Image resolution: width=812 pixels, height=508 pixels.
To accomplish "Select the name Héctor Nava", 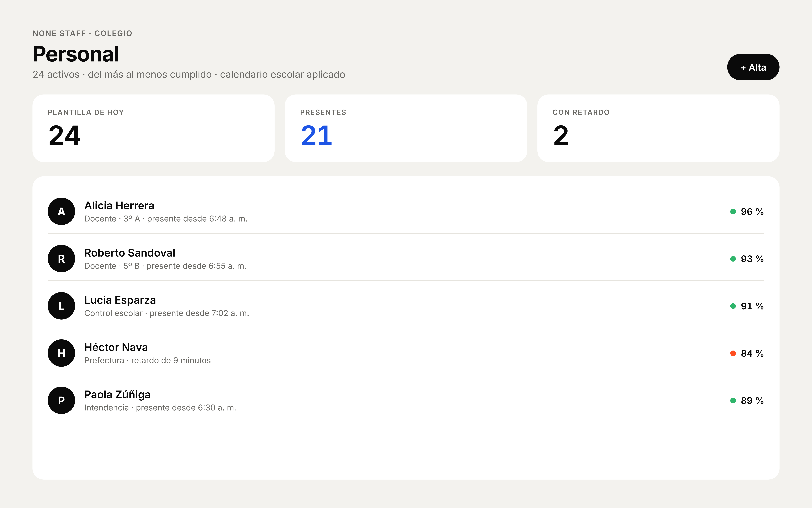I will pyautogui.click(x=116, y=347).
